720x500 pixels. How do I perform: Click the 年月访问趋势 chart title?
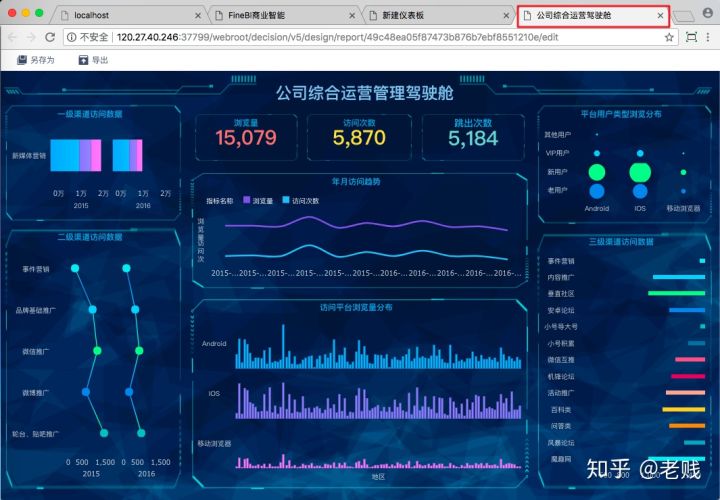pos(356,182)
